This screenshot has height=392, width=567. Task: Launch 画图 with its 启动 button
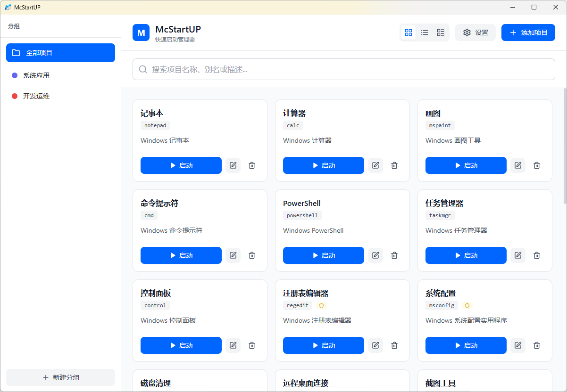click(466, 165)
